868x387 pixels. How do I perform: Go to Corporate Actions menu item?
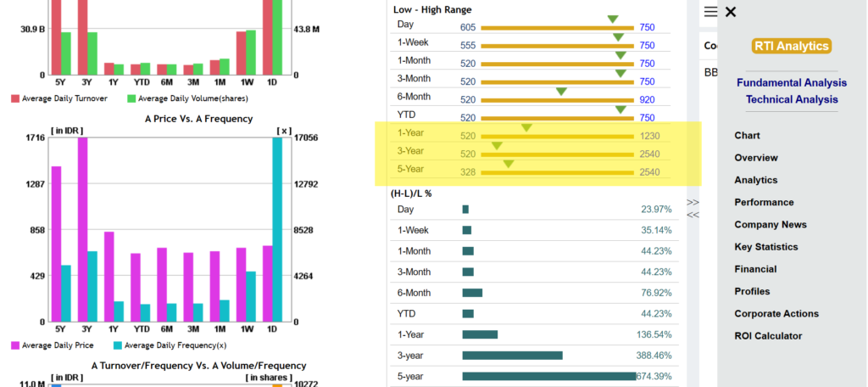776,313
